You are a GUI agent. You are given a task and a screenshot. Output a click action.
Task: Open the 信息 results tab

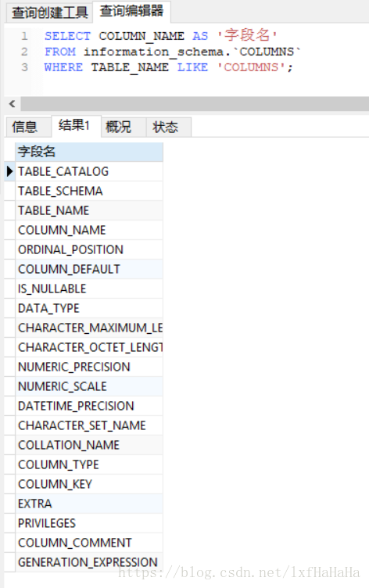(x=28, y=127)
